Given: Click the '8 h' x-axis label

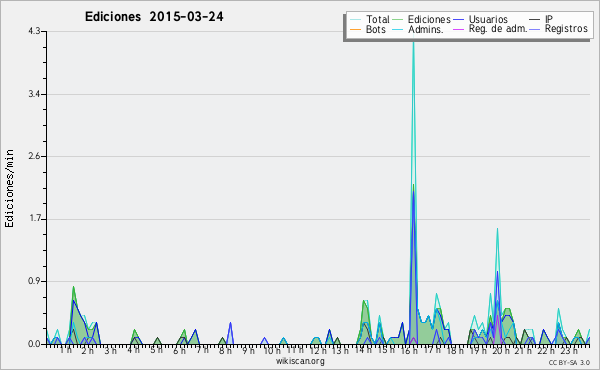Looking at the screenshot, I should tap(225, 350).
